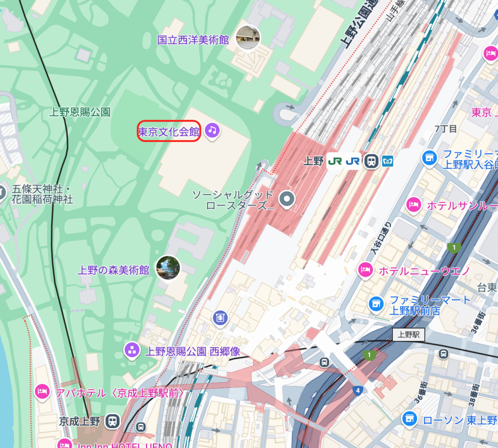Select the 上野 station train icon
The height and width of the screenshot is (448, 498).
(371, 161)
